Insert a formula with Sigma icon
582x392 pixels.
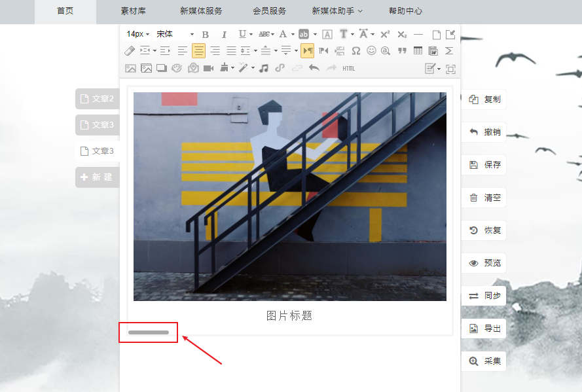(x=449, y=51)
